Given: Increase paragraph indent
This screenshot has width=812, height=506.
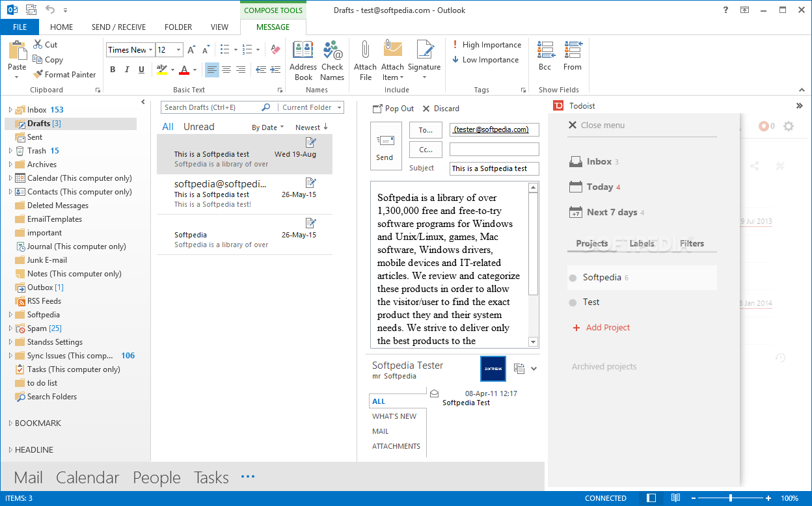Looking at the screenshot, I should [x=274, y=70].
